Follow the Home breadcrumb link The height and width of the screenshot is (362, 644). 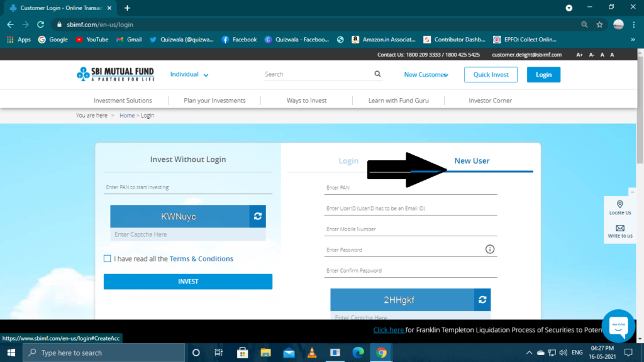point(127,116)
